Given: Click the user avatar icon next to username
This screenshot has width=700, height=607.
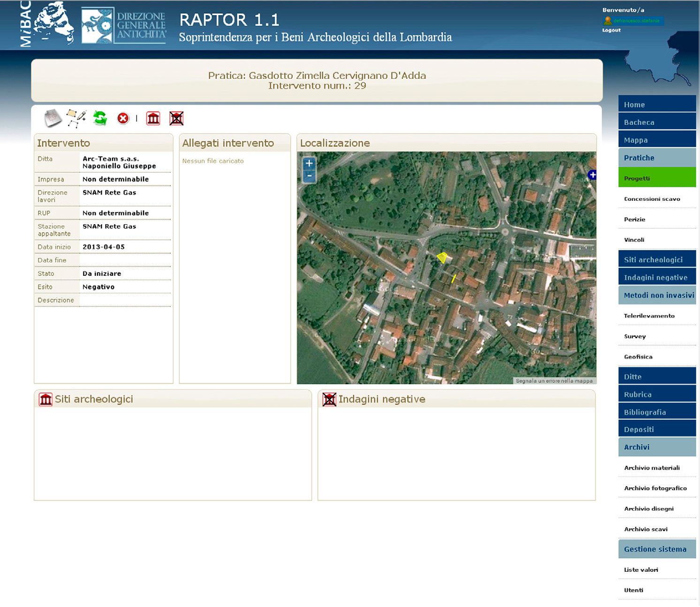Looking at the screenshot, I should coord(608,21).
